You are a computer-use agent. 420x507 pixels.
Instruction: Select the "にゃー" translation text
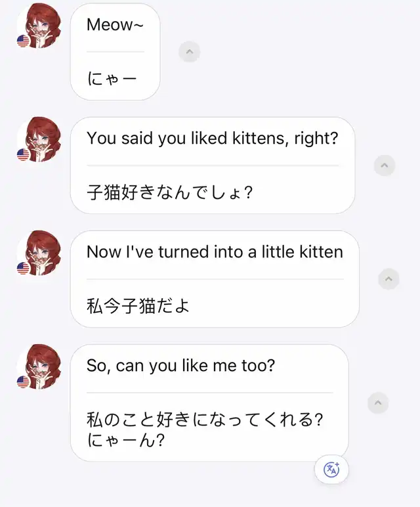[112, 79]
